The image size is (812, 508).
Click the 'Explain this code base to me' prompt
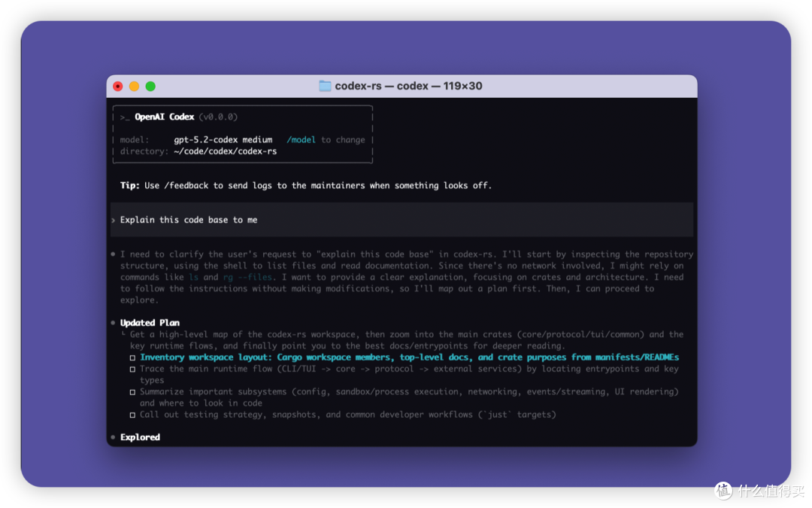(x=189, y=220)
